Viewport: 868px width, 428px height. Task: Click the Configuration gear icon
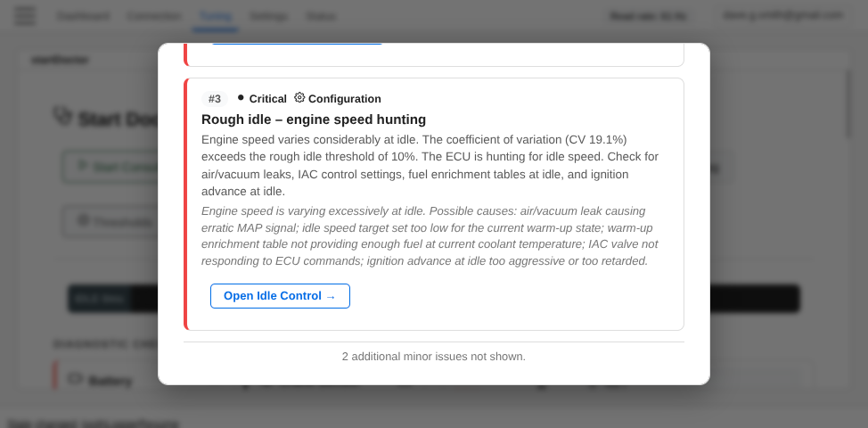click(299, 98)
